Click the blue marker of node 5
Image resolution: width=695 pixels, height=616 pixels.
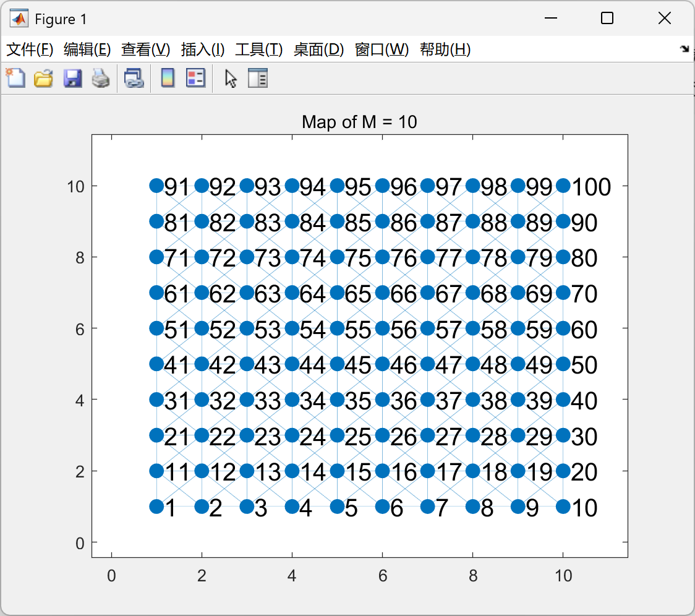[338, 507]
